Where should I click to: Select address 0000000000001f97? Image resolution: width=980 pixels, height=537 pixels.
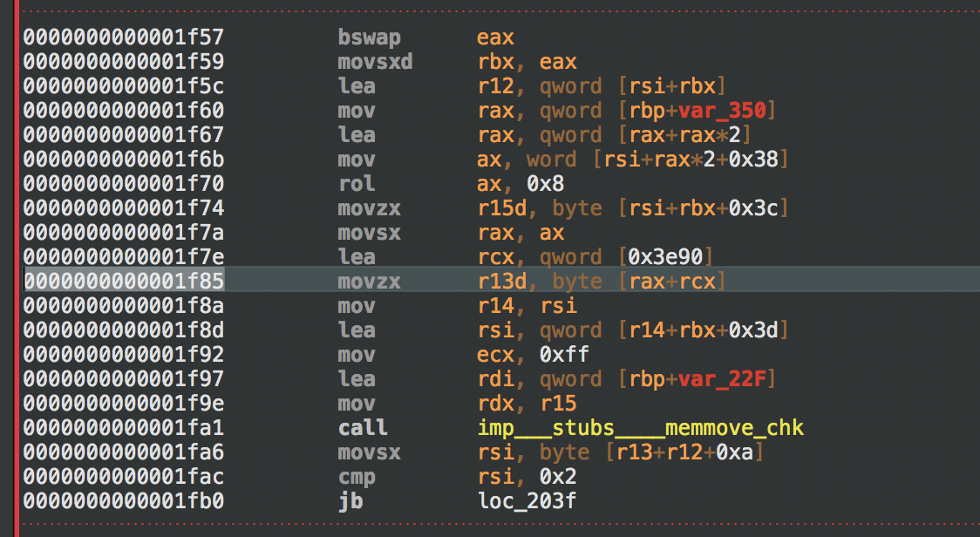point(124,379)
